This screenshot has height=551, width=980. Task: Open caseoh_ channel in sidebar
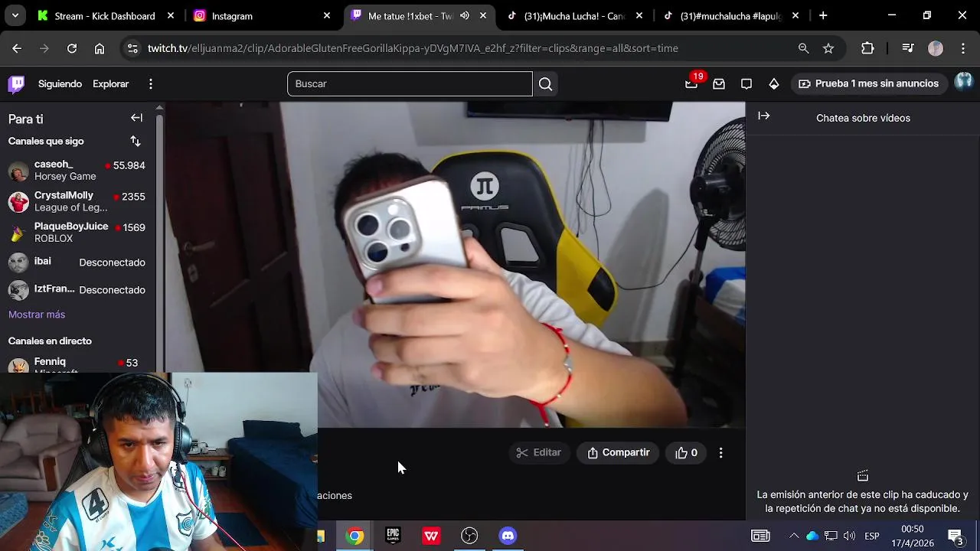pyautogui.click(x=77, y=170)
